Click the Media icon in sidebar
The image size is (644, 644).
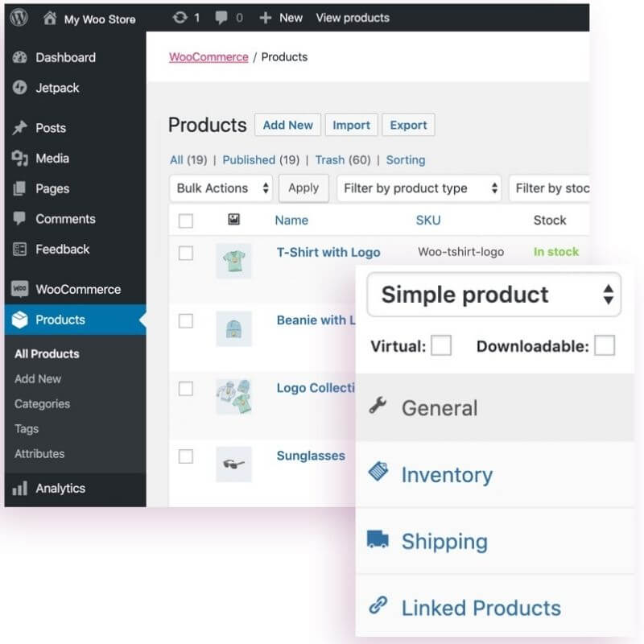click(19, 158)
